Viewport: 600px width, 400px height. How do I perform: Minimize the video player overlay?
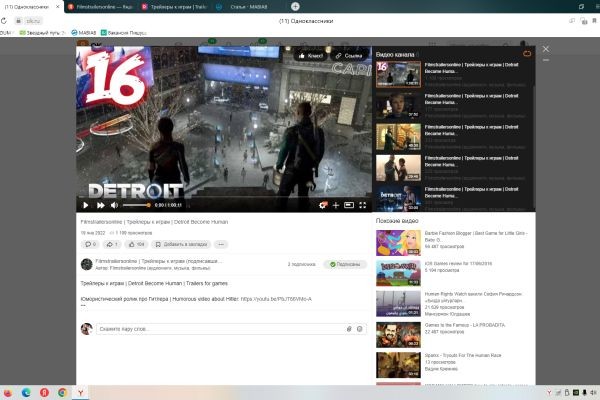[546, 60]
